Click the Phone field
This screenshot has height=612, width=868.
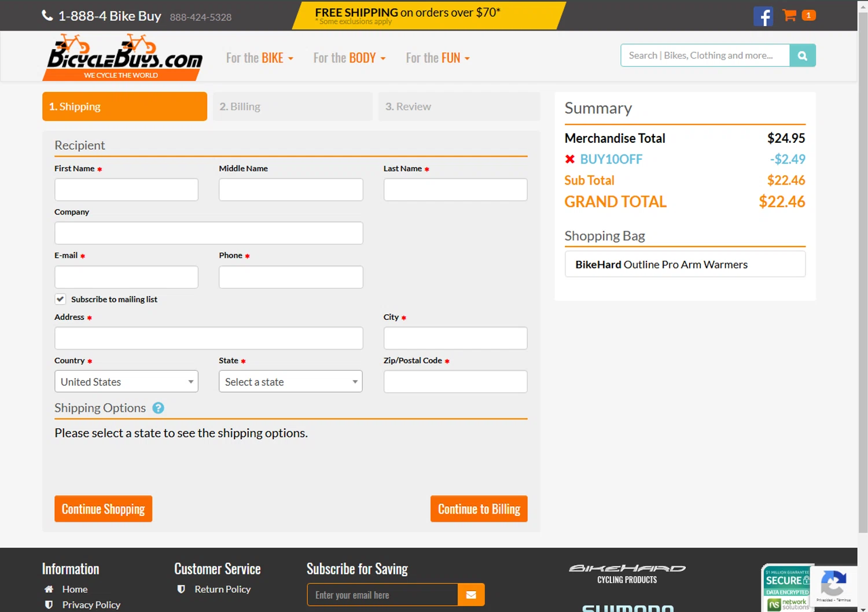pos(291,277)
